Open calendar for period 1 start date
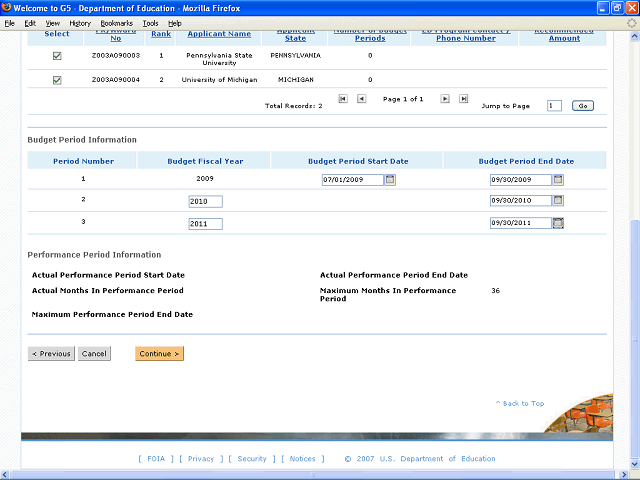The height and width of the screenshot is (480, 640). pyautogui.click(x=391, y=180)
